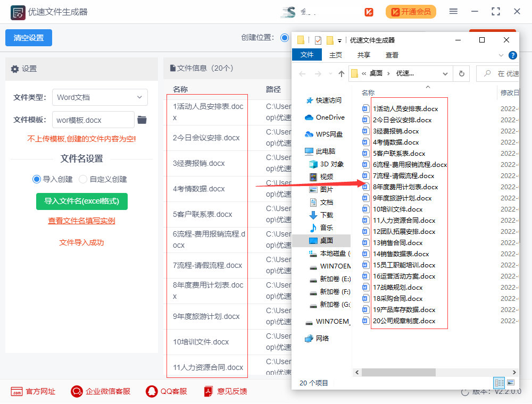Viewport: 532px width, 404px height.
Task: Click the feedback document icon
Action: [x=208, y=391]
